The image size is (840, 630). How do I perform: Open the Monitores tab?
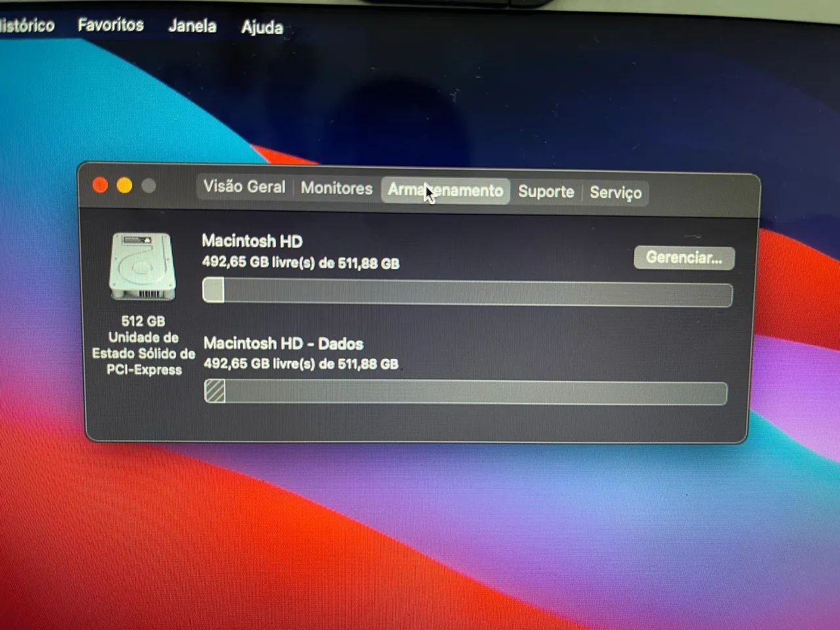click(337, 188)
